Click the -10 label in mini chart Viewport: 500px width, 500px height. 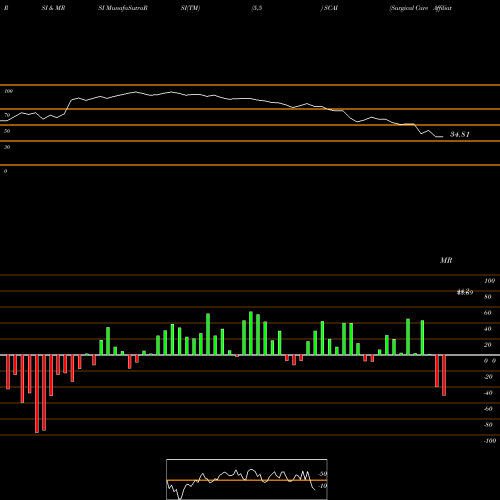pyautogui.click(x=322, y=486)
